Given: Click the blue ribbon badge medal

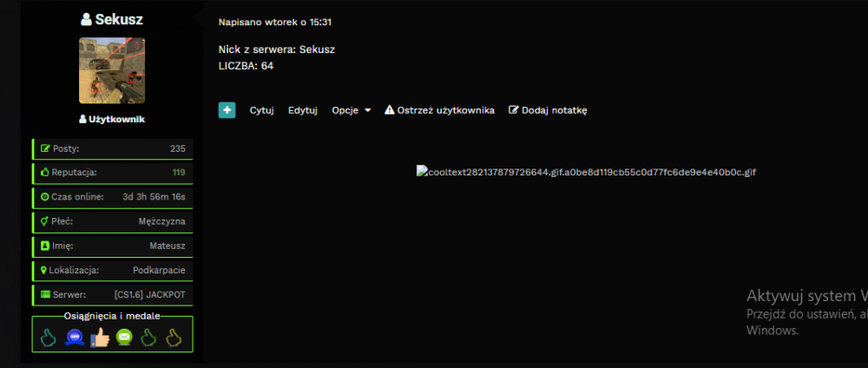Looking at the screenshot, I should (75, 337).
